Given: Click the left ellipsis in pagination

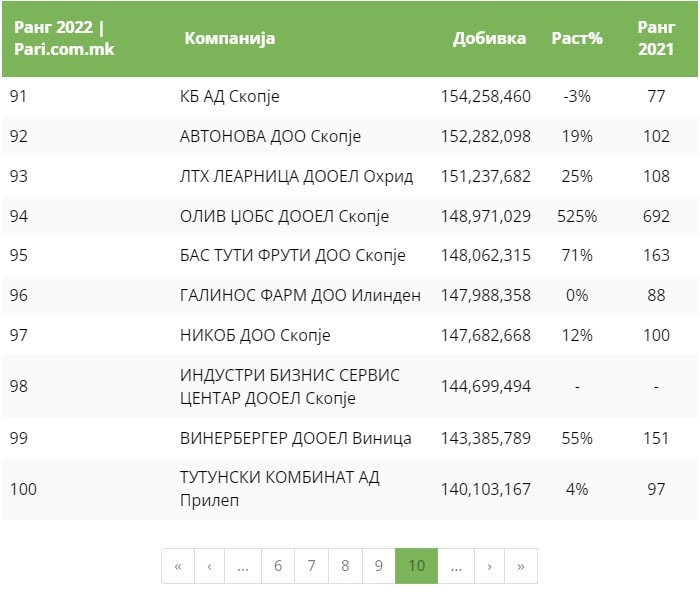Looking at the screenshot, I should click(x=243, y=566).
